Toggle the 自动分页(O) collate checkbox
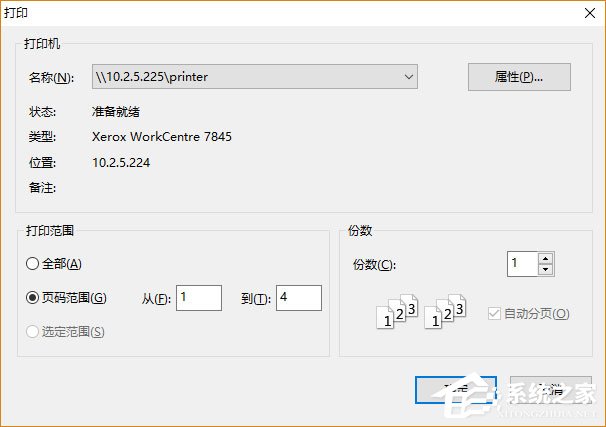The width and height of the screenshot is (606, 427). point(494,314)
